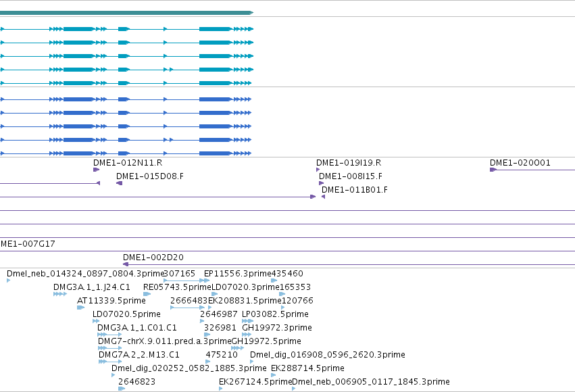Click the 2666483 feature label
Viewport: 575px width, 392px height.
coord(189,301)
